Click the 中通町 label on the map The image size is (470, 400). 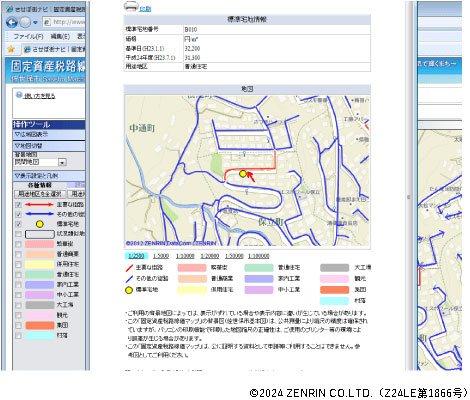click(x=142, y=128)
